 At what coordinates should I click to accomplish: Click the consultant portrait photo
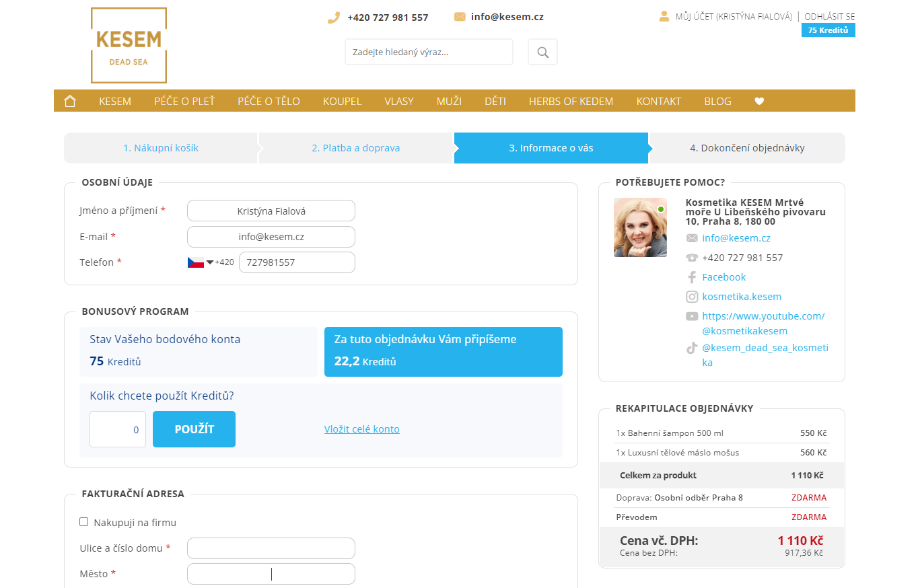click(x=640, y=227)
